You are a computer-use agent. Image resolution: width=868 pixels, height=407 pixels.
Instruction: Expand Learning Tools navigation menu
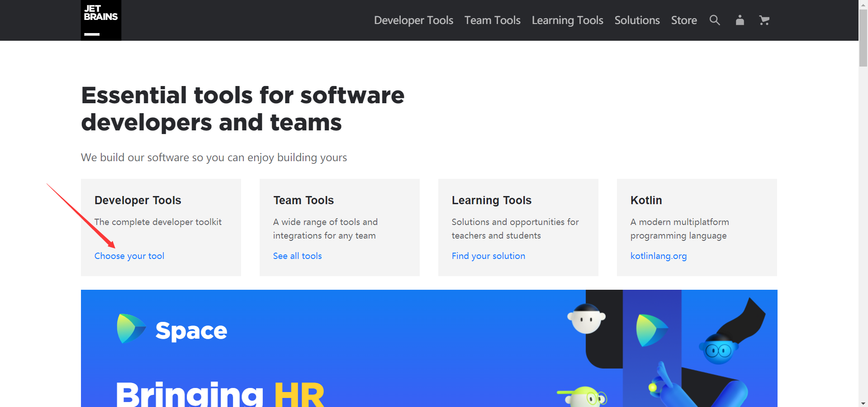[x=567, y=20]
